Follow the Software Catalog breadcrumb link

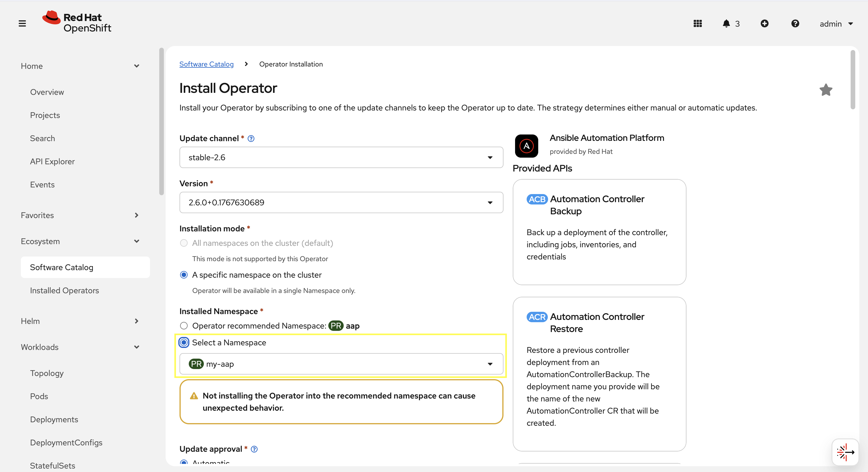[206, 64]
